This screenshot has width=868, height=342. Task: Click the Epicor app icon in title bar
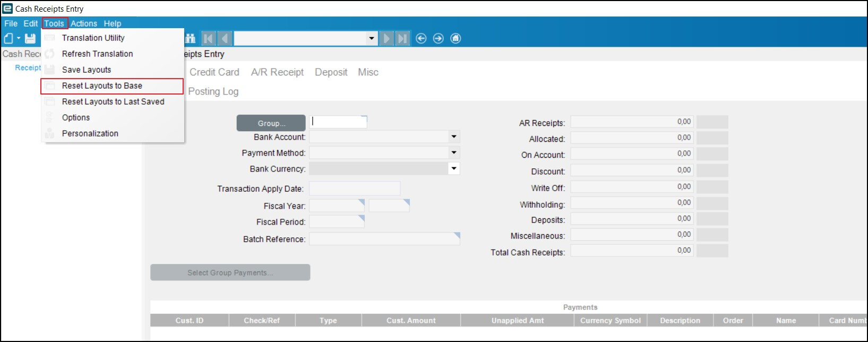7,8
